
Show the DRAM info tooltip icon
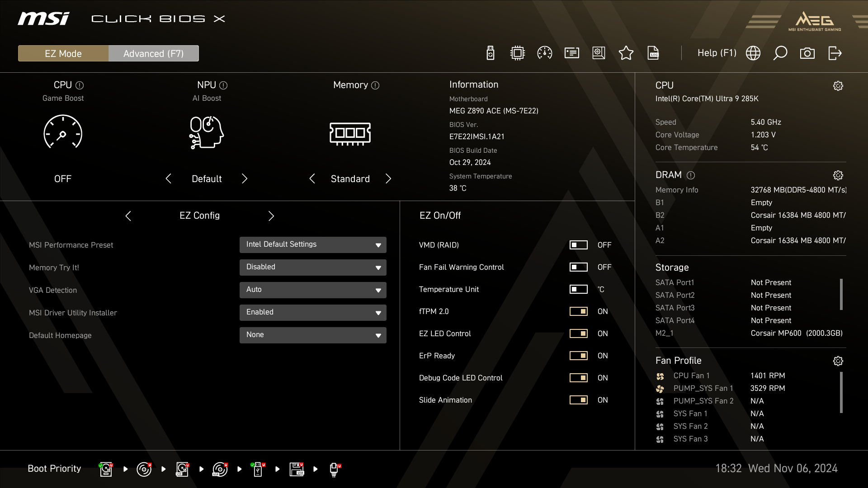pyautogui.click(x=691, y=175)
